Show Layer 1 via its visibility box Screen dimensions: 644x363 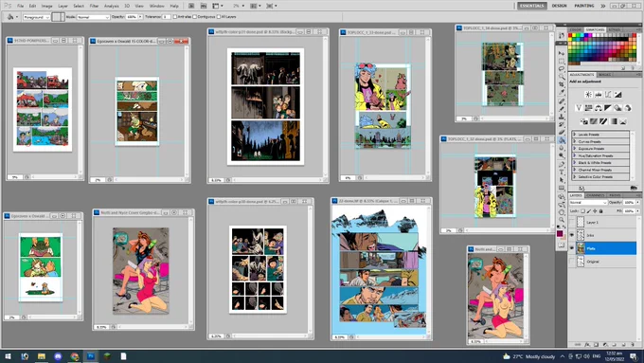point(572,222)
